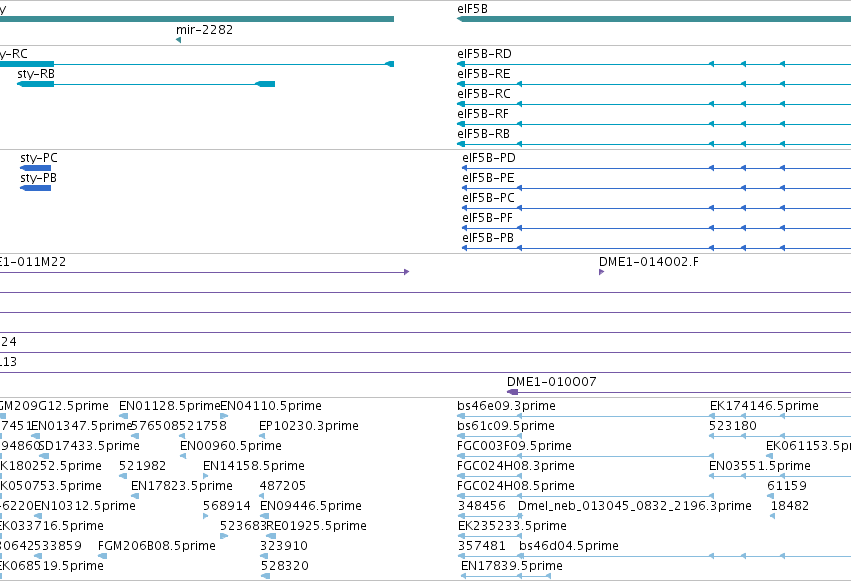851x581 pixels.
Task: Select protein eIF5B-PE
Action: [488, 178]
